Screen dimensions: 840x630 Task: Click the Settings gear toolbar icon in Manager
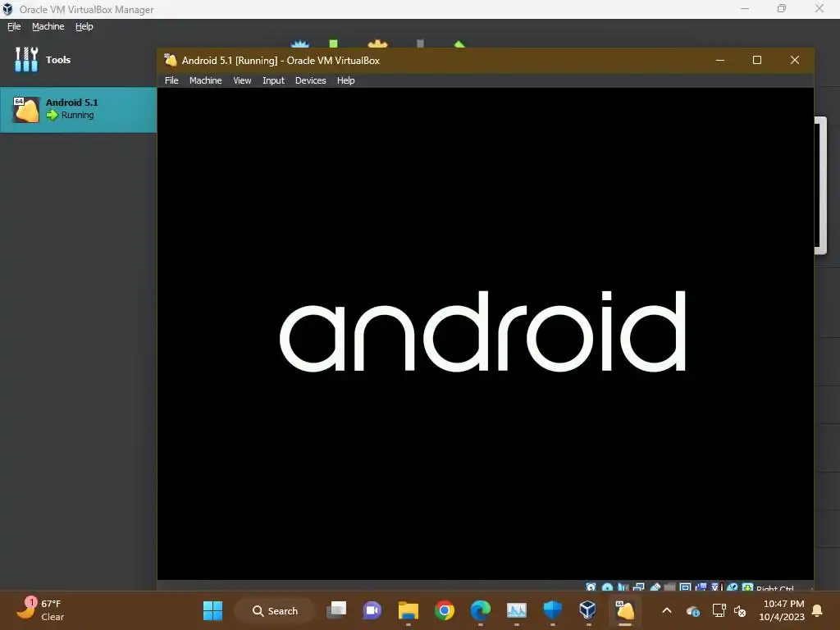coord(377,43)
